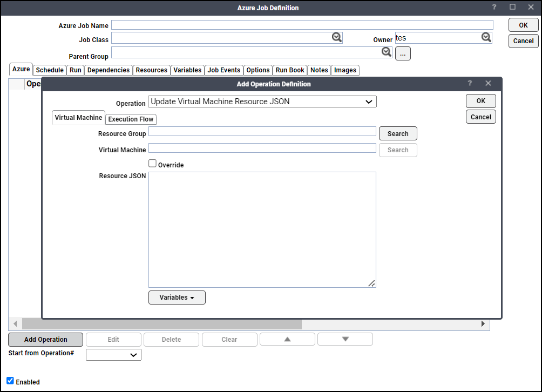Go to the Options tab

258,70
